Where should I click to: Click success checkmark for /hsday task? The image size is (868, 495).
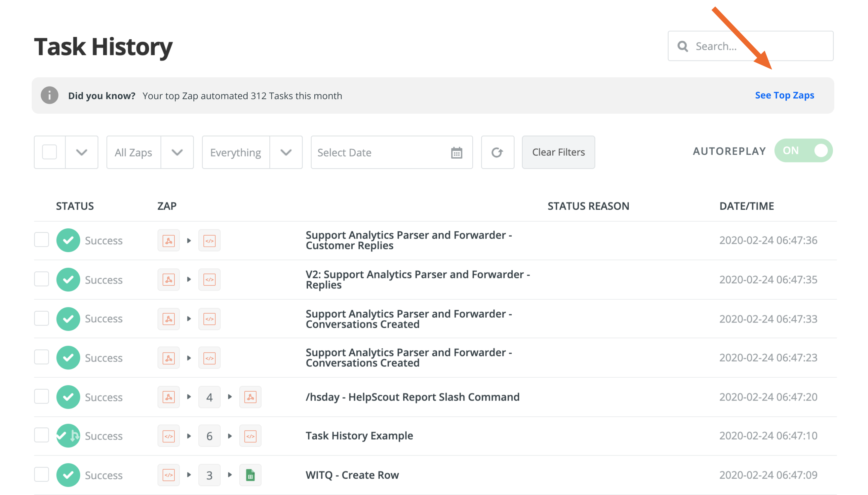click(68, 397)
